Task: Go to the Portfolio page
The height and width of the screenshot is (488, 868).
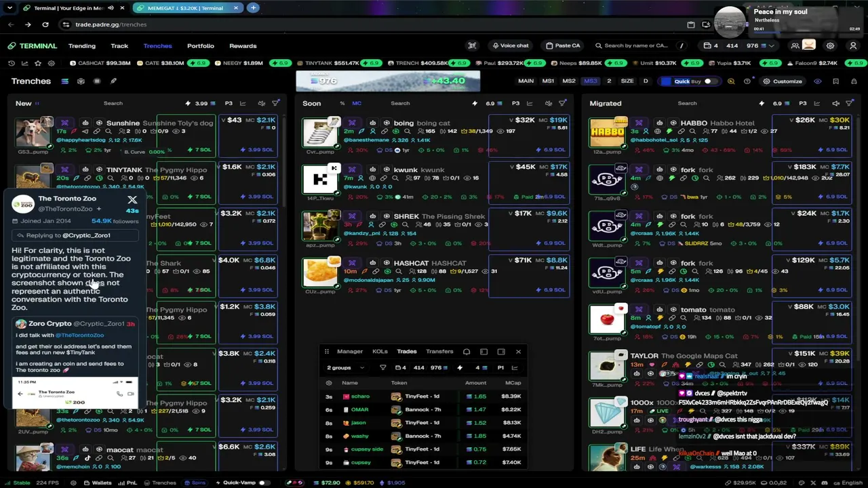Action: 200,45
